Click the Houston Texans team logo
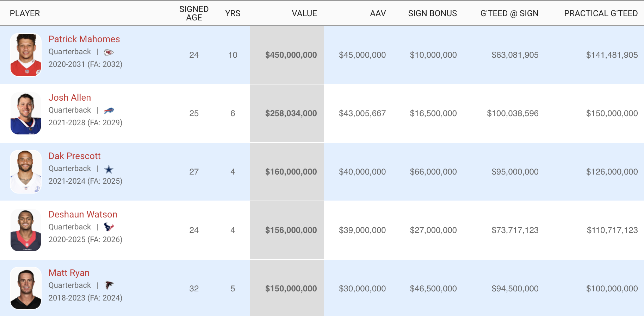Image resolution: width=644 pixels, height=316 pixels. [x=109, y=227]
